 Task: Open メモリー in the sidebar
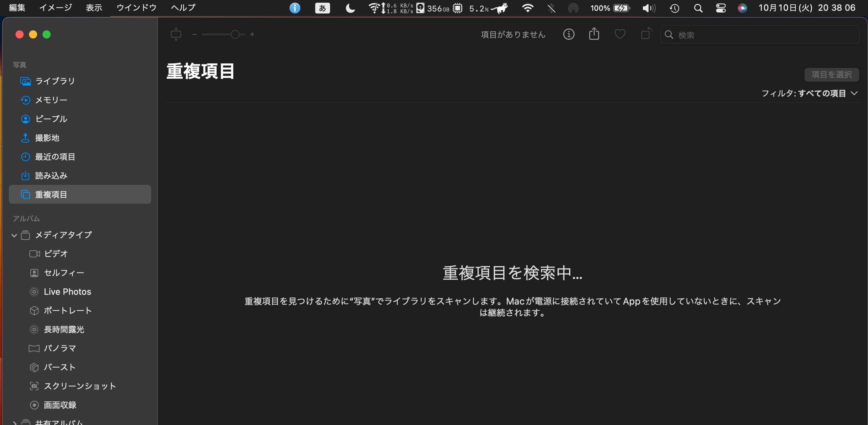(x=51, y=100)
